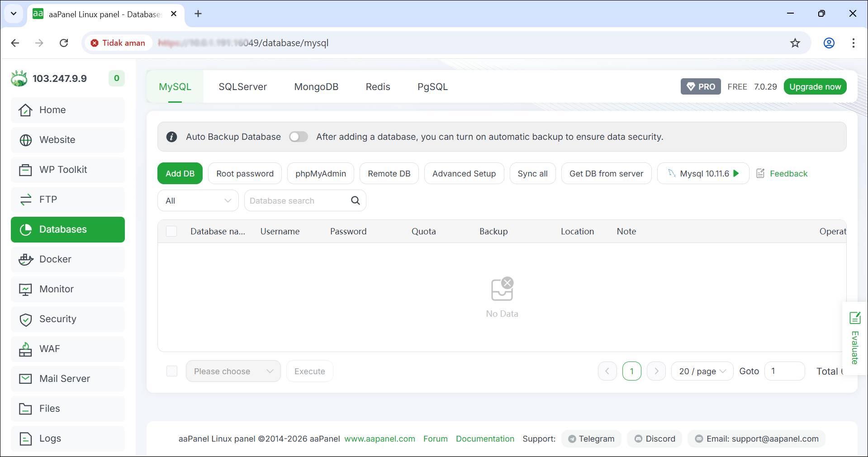Bookmark this page with star icon
Screen dimensions: 868x457
pos(795,43)
